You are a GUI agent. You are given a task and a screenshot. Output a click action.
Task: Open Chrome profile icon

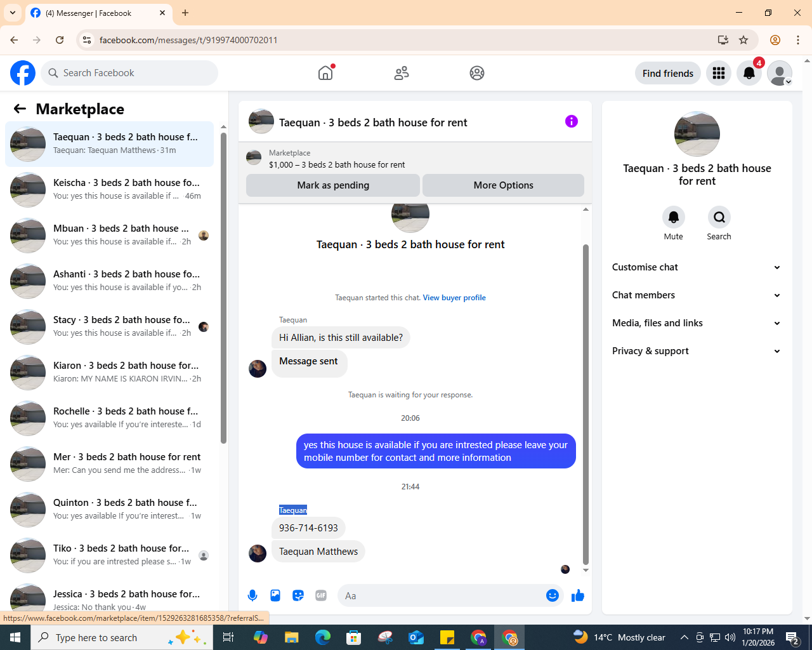pos(775,40)
